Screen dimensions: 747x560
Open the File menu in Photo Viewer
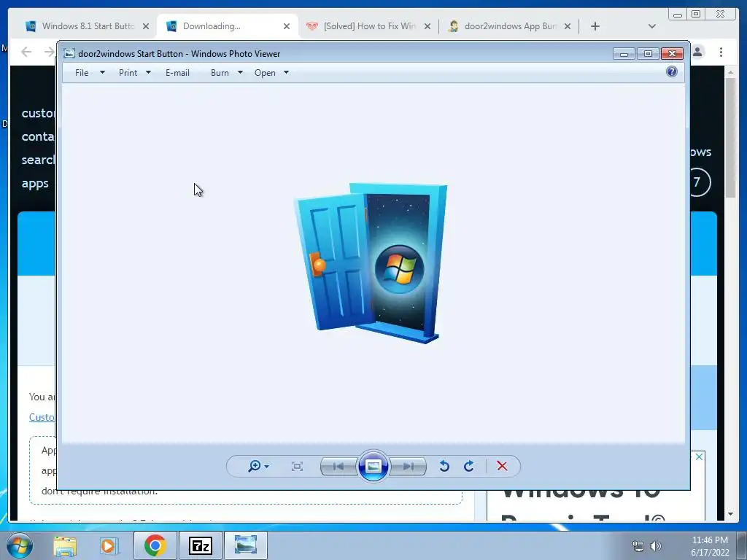tap(82, 73)
